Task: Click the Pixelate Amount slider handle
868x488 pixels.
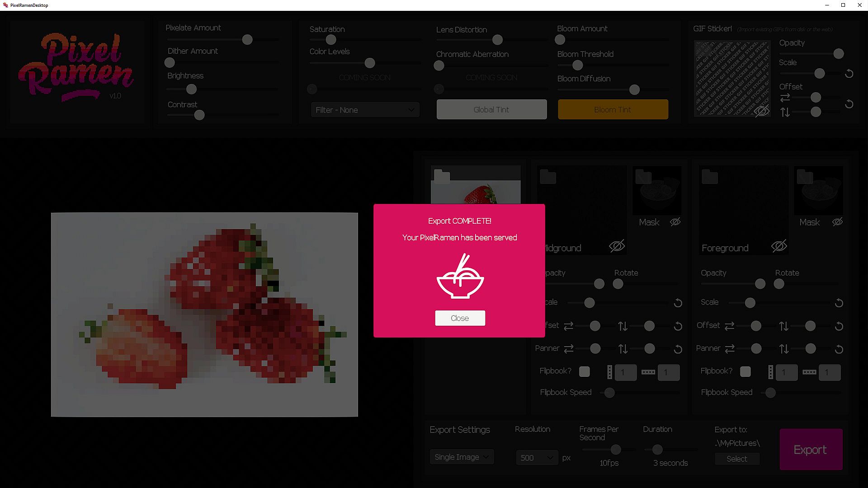Action: [247, 40]
